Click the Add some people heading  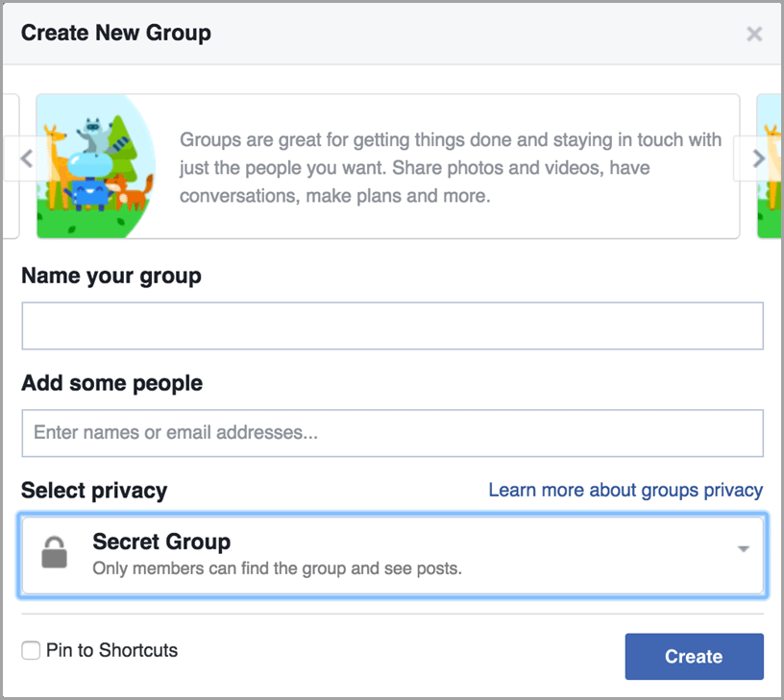[x=112, y=383]
